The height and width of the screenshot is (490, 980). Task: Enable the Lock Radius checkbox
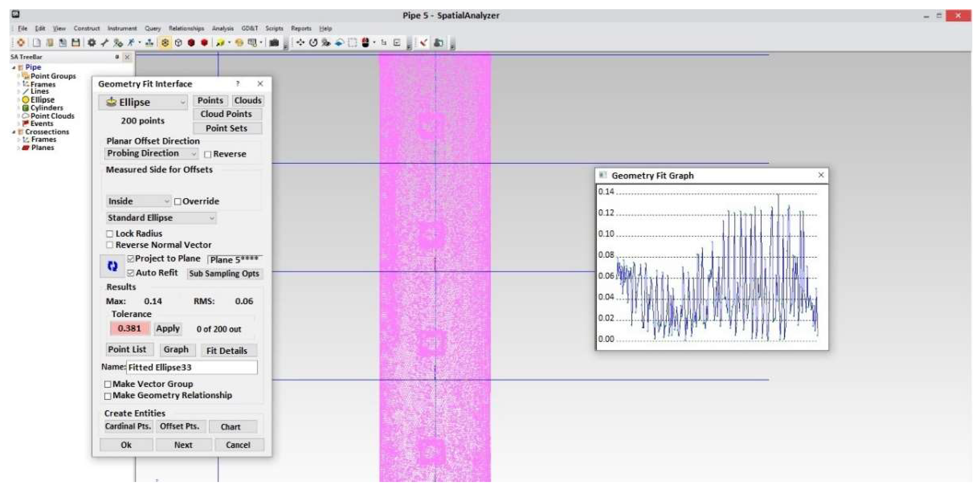(x=110, y=234)
